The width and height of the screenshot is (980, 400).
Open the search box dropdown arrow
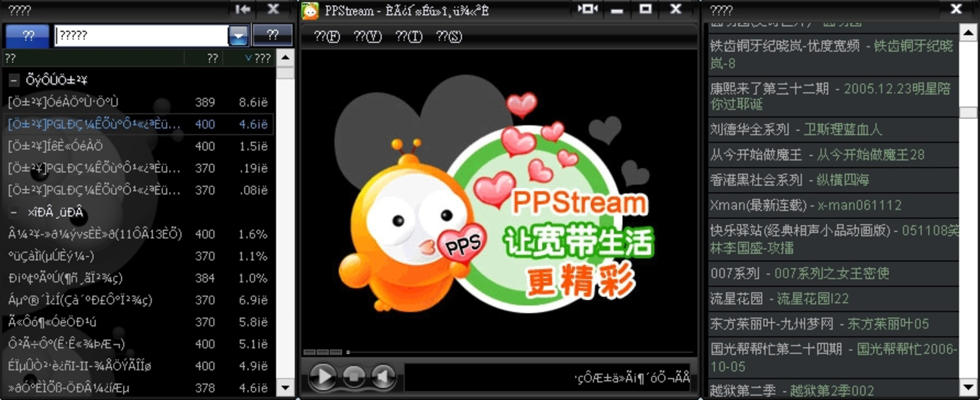pyautogui.click(x=239, y=35)
